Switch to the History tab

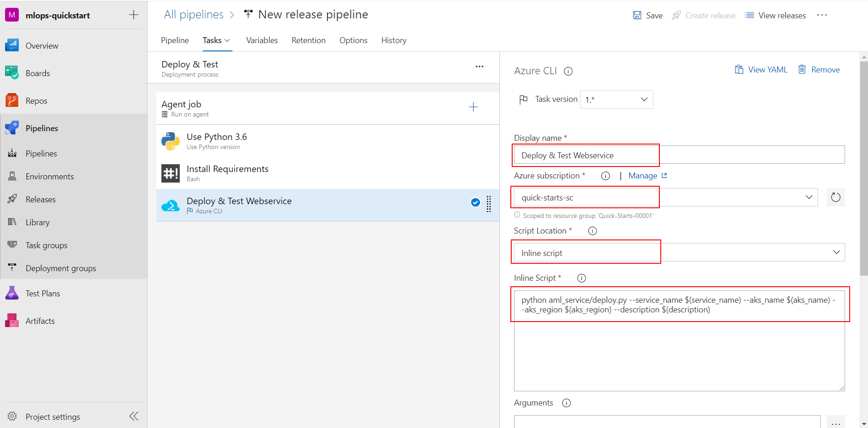pos(394,40)
